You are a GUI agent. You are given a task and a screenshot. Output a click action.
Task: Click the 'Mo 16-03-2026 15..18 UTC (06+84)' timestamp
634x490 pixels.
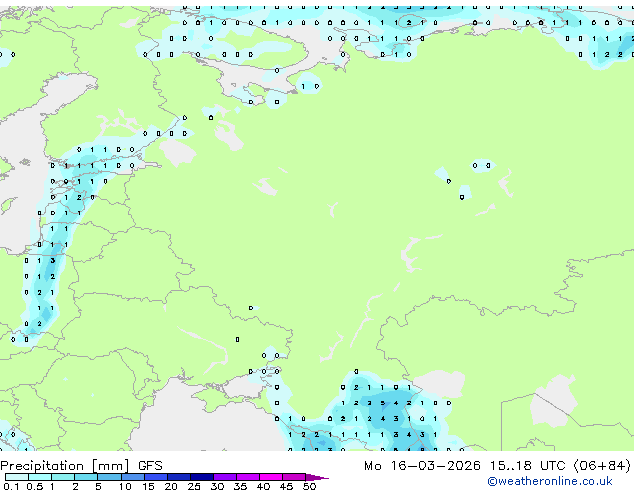(x=497, y=466)
